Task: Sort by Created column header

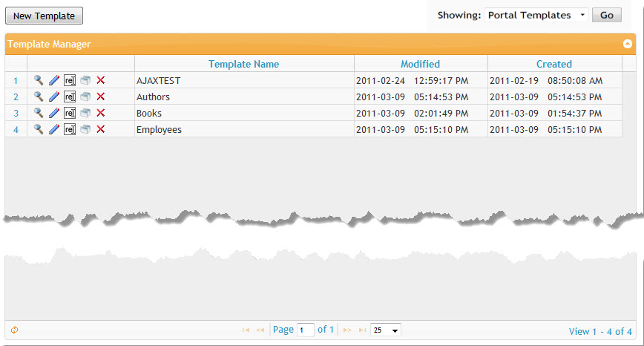Action: point(554,64)
